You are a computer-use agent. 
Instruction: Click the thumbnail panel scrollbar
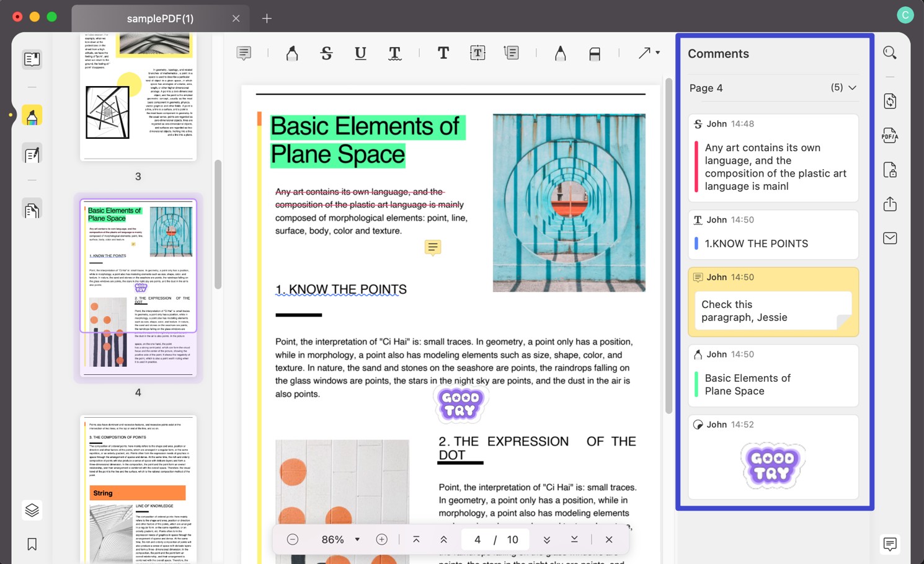(218, 224)
